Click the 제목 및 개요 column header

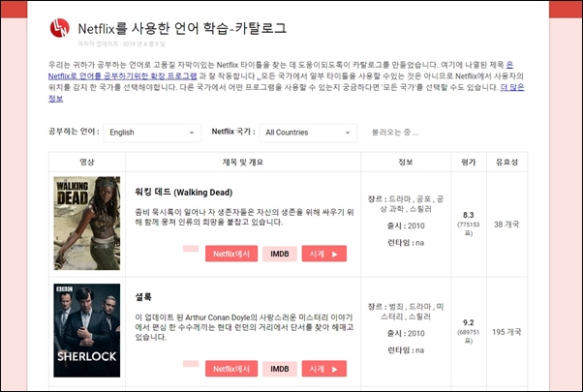click(x=243, y=162)
